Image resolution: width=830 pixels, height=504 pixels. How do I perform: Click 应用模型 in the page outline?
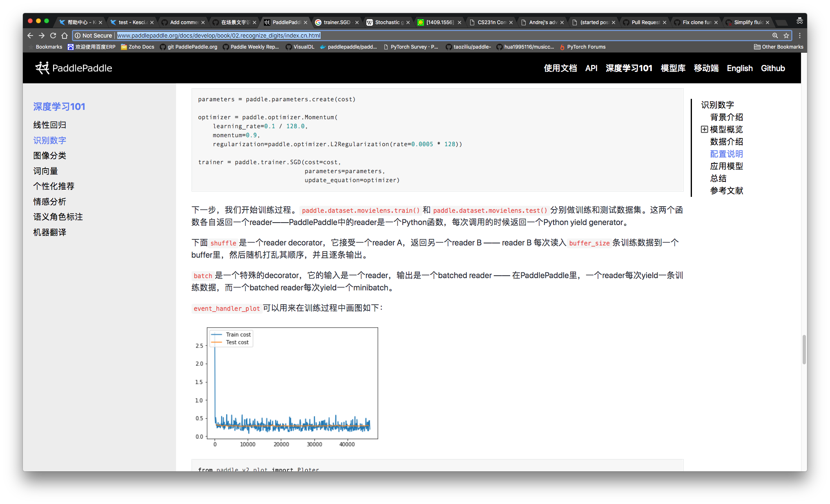click(726, 166)
